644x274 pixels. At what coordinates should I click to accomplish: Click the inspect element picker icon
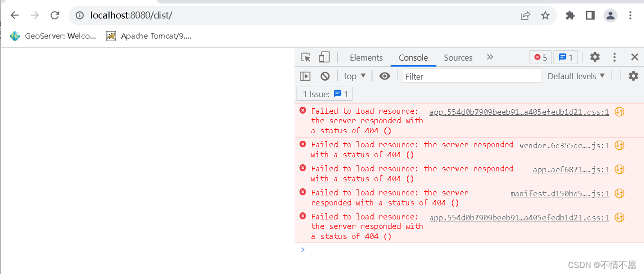point(306,57)
